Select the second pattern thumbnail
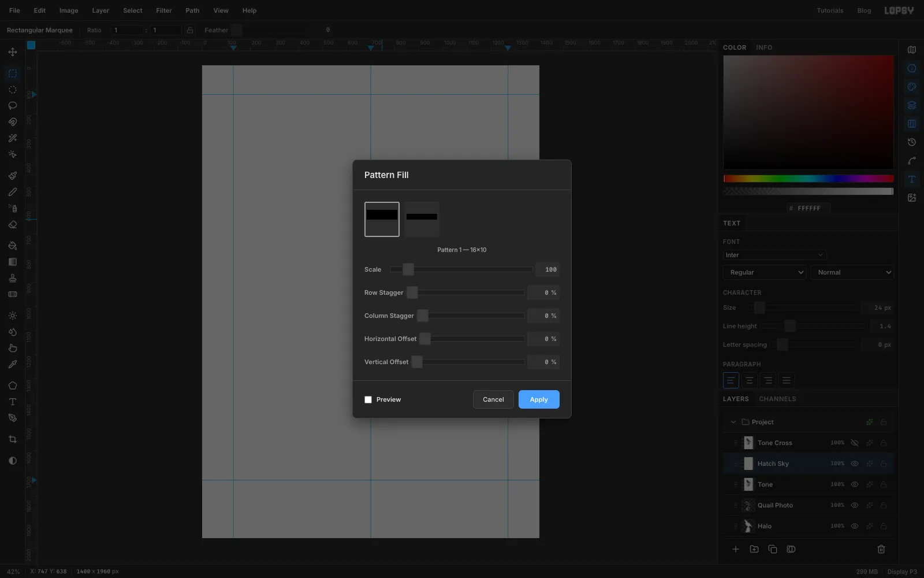The image size is (924, 578). point(422,219)
